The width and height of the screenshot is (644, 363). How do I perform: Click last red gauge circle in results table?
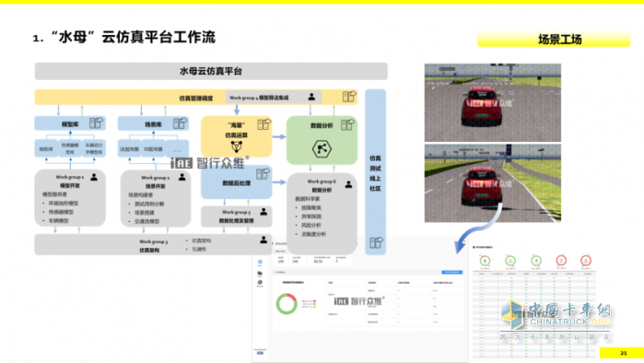586,261
